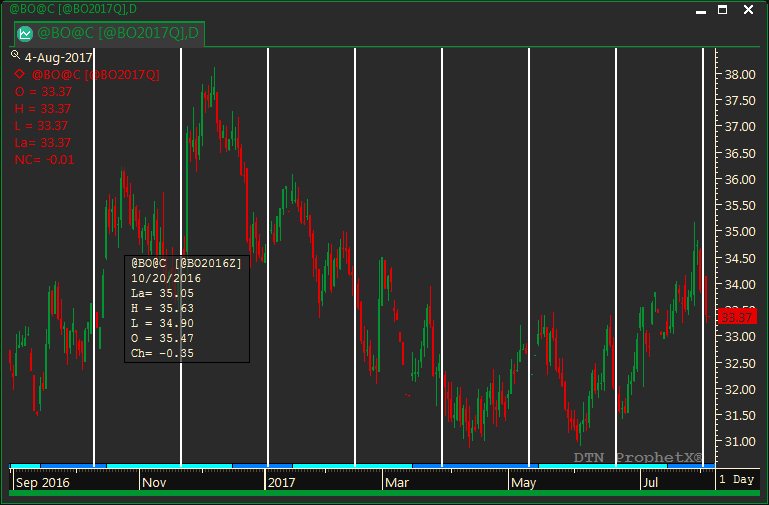Maximize the chart window

[722, 10]
